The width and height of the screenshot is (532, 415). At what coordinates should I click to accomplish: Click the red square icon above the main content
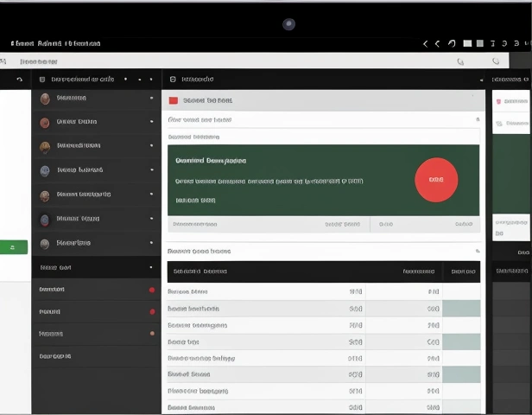[x=174, y=100]
